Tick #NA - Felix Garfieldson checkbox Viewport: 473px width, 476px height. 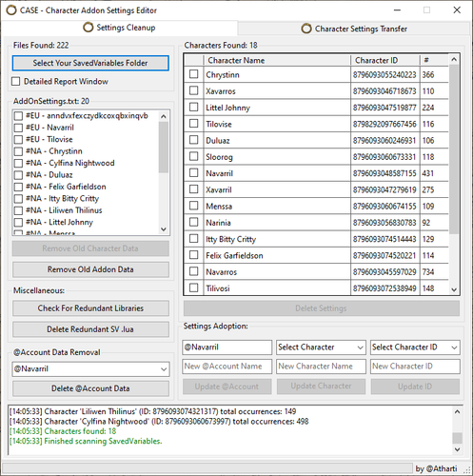pos(18,187)
